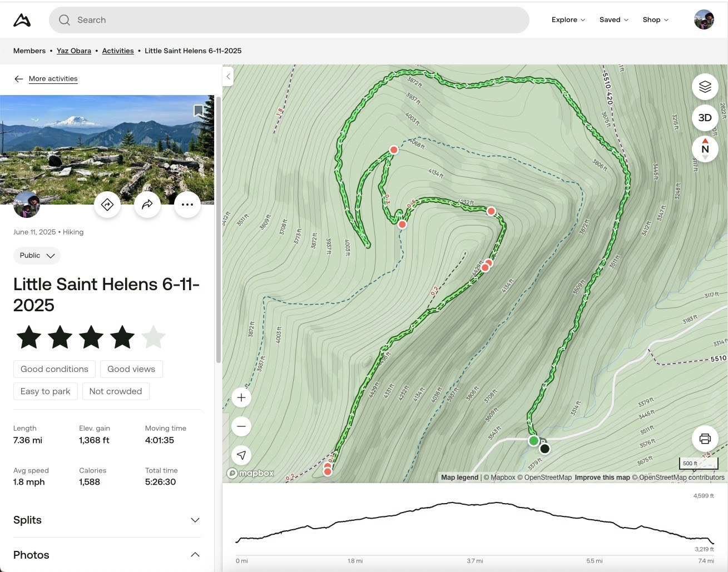Image resolution: width=728 pixels, height=572 pixels.
Task: Zoom out on the map
Action: 241,426
